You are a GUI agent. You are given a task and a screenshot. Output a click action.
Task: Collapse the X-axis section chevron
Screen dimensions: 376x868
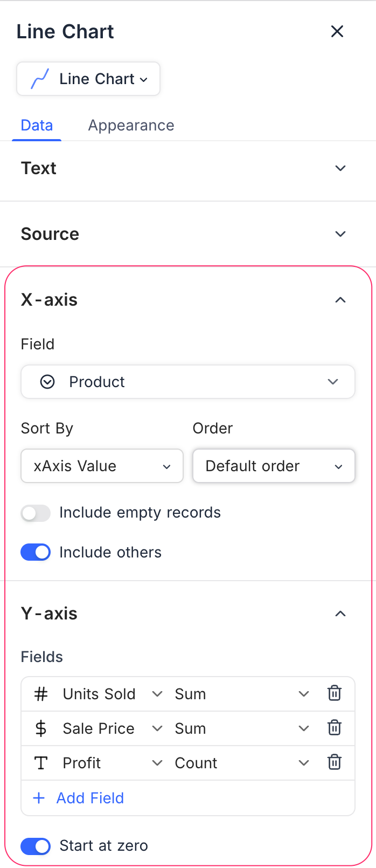pyautogui.click(x=340, y=300)
